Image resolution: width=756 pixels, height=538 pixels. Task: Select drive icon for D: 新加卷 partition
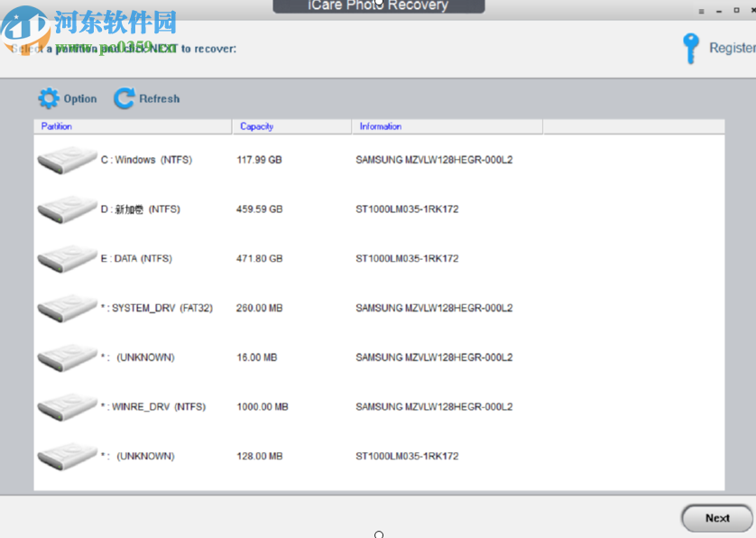(x=67, y=209)
